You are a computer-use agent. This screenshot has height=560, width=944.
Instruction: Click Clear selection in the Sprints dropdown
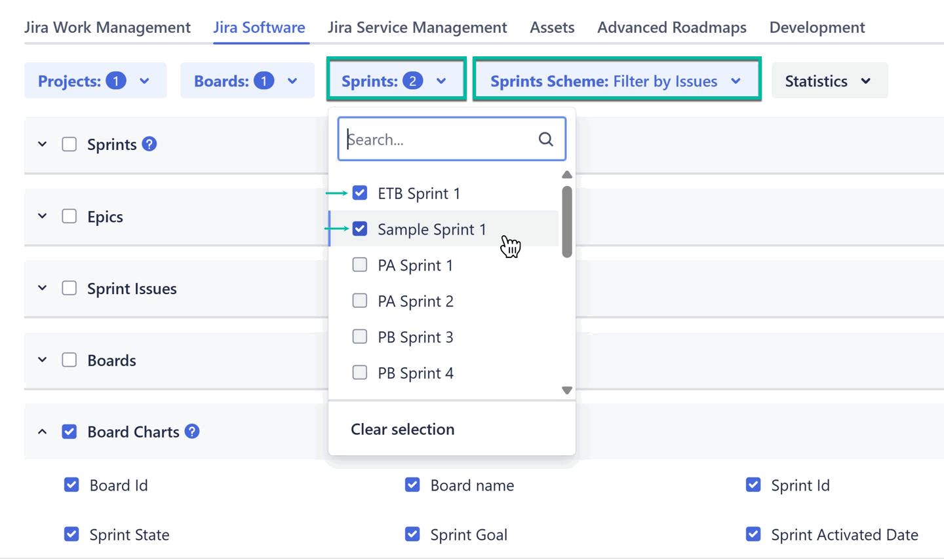(402, 429)
